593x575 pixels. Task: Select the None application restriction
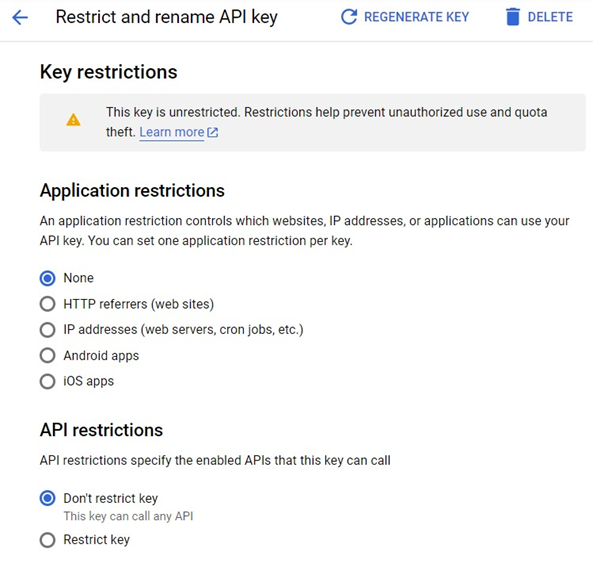click(48, 278)
